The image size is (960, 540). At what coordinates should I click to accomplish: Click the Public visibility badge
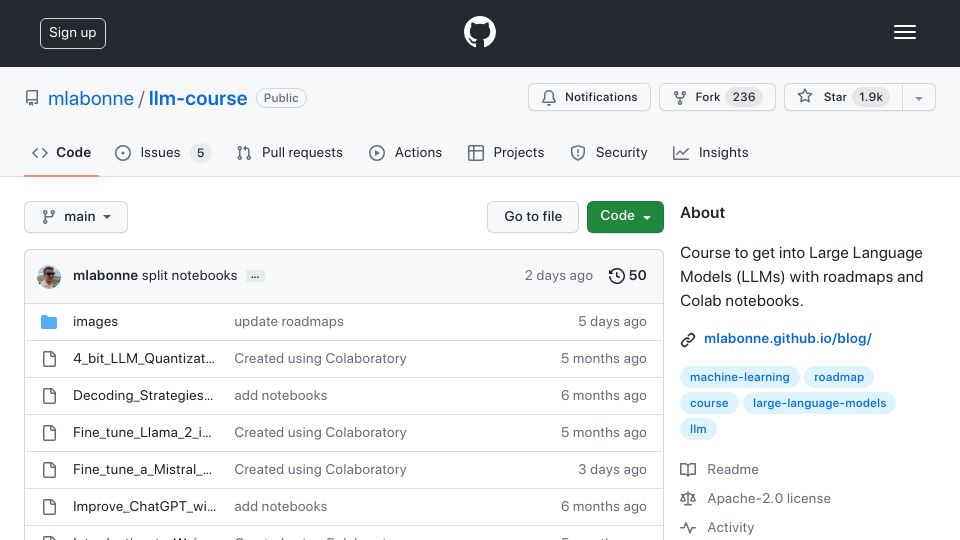point(281,98)
